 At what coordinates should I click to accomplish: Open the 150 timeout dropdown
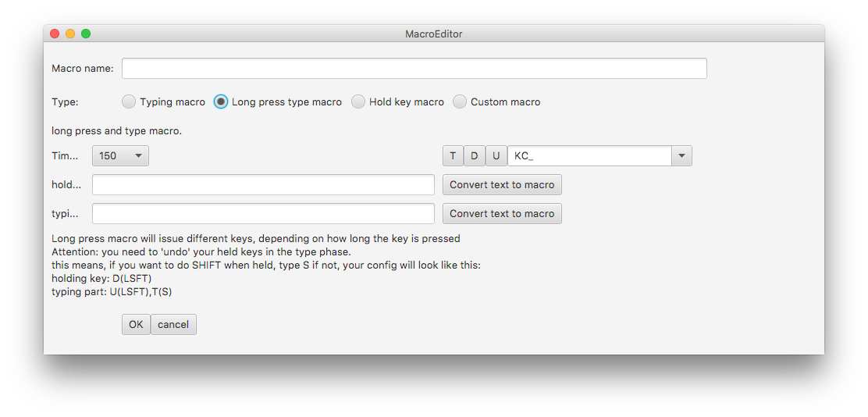(x=121, y=156)
